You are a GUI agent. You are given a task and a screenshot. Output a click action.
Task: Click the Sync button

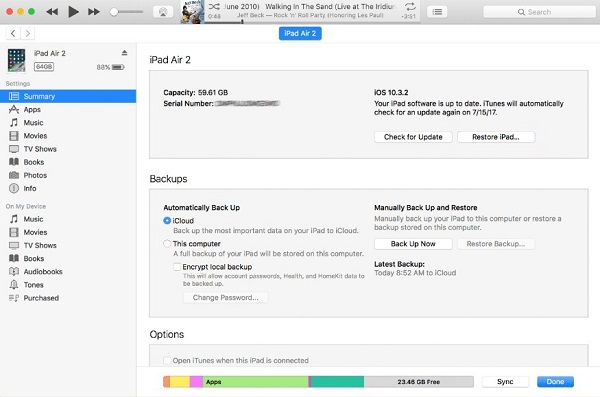click(505, 382)
